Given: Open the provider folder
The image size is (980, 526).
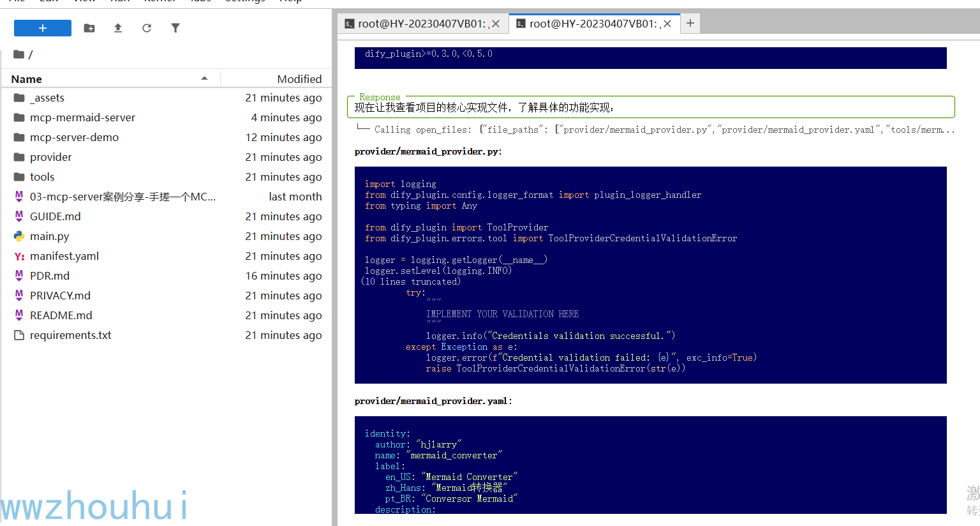Looking at the screenshot, I should pyautogui.click(x=167, y=157).
